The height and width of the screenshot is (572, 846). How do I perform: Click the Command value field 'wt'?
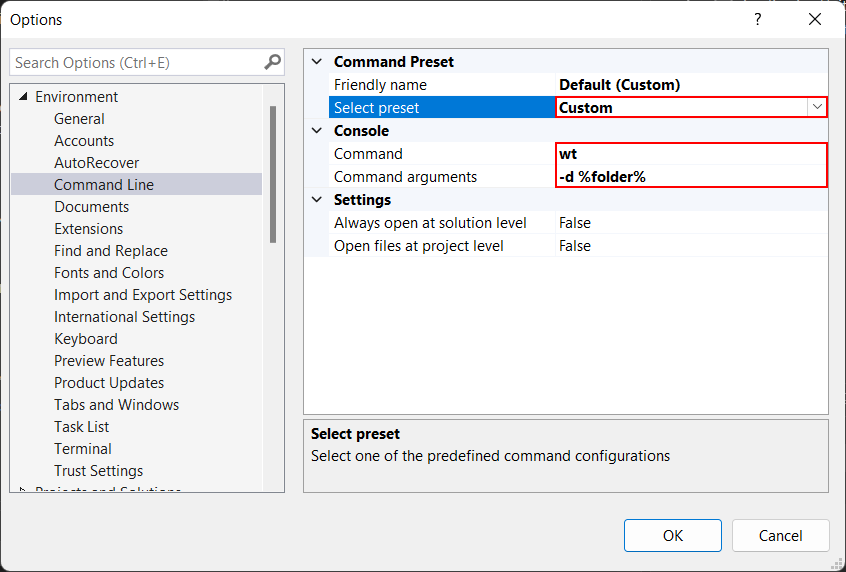pos(691,154)
